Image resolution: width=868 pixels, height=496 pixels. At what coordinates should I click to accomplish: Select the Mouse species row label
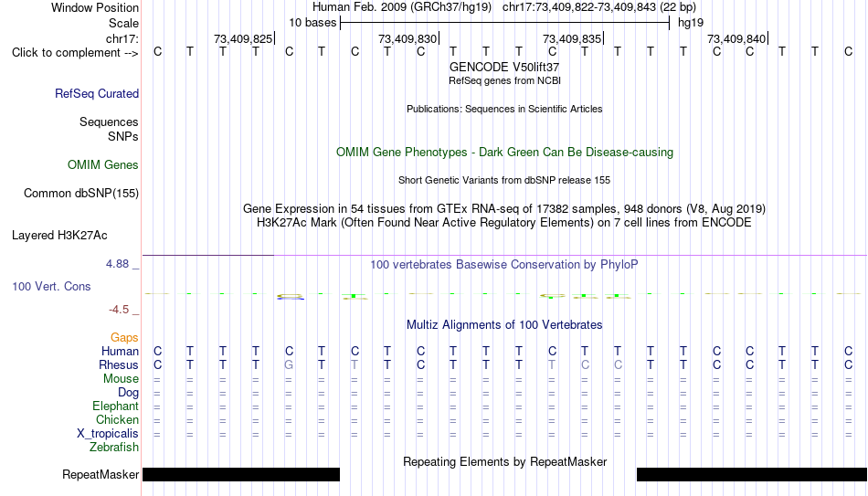tap(121, 379)
